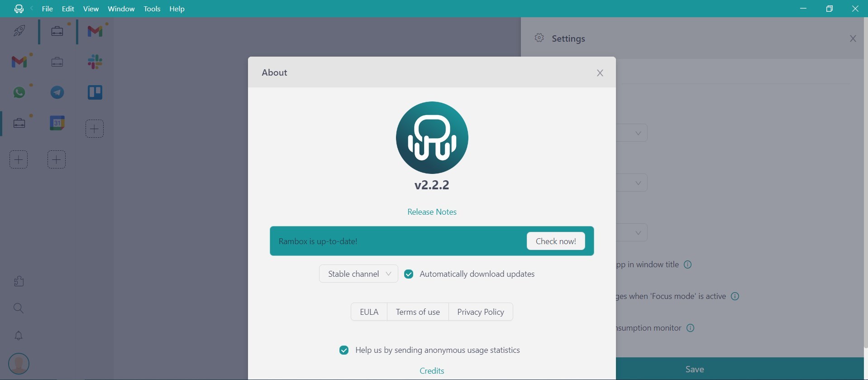Click the 'Rambox is up-to-date!' status text
Screen dimensions: 868x380
318,241
